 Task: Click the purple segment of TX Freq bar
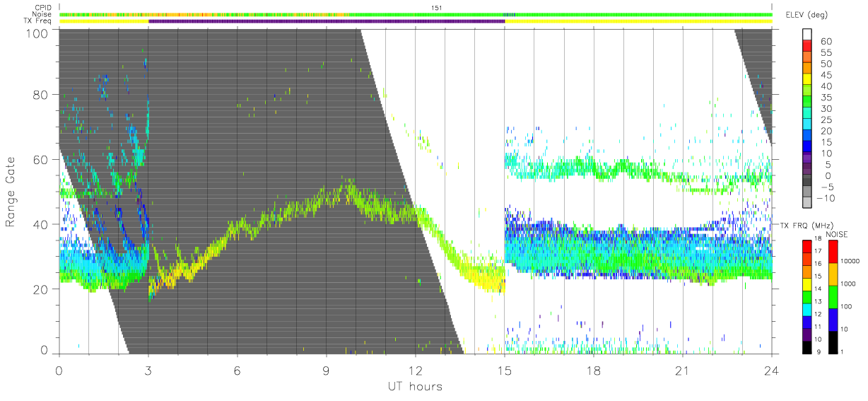tap(327, 21)
